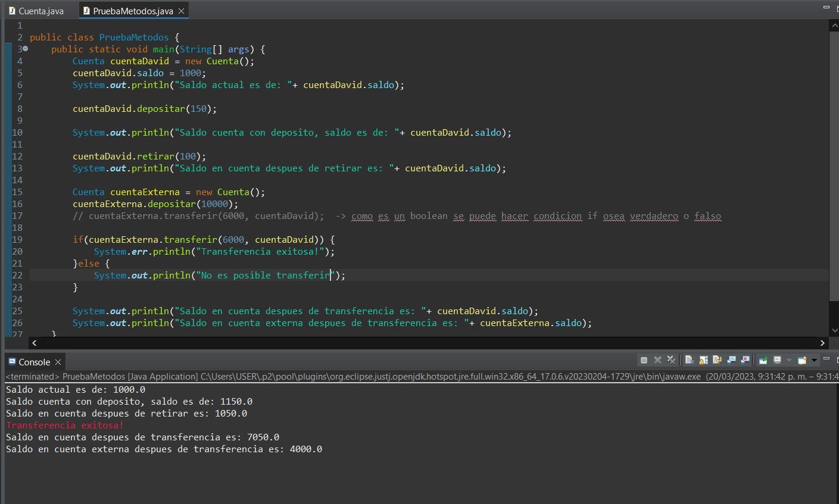
Task: Toggle show console when standard error changes
Action: (x=746, y=360)
